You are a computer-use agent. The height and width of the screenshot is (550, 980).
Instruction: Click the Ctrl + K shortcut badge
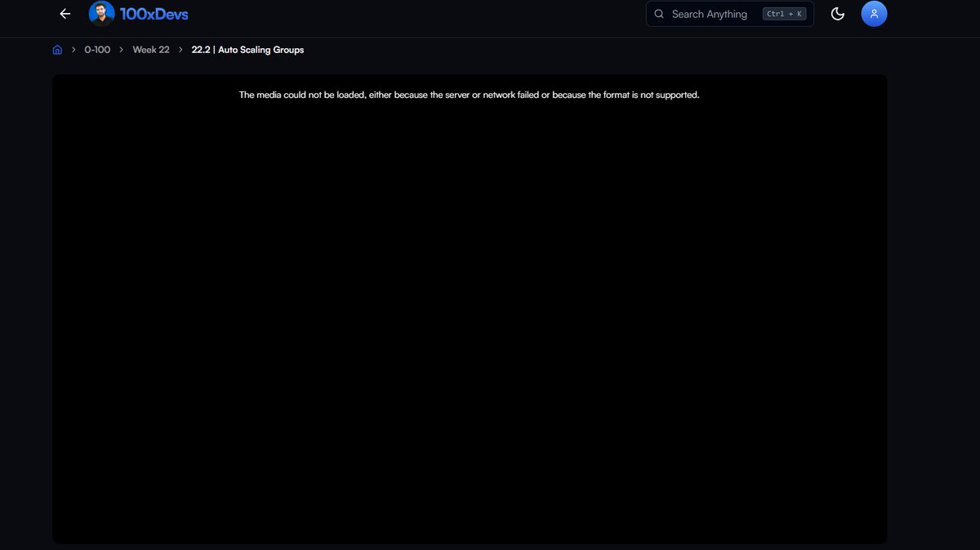784,14
